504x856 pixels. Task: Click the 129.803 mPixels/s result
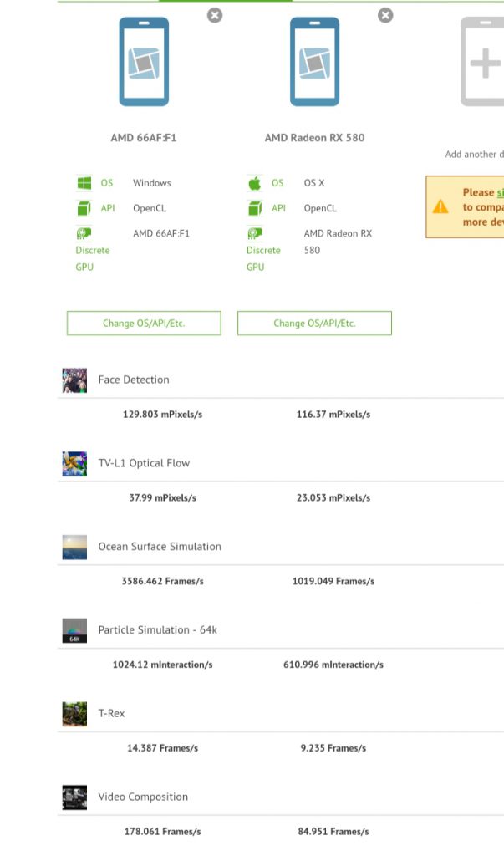163,415
